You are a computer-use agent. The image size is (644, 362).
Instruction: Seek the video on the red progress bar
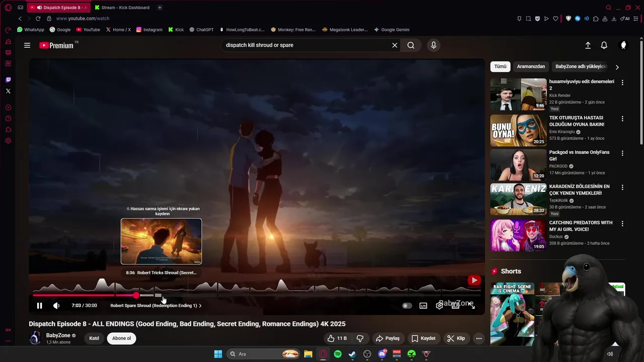click(x=85, y=296)
